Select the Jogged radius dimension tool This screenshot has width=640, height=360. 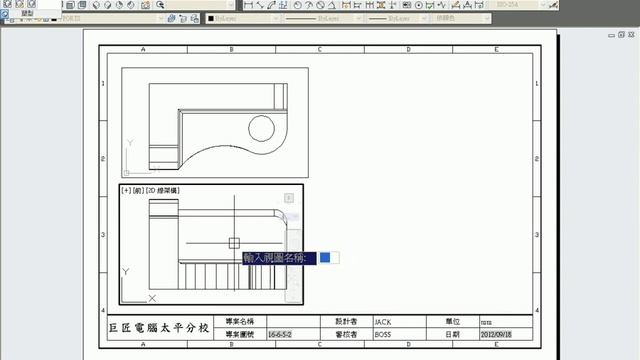(309, 5)
